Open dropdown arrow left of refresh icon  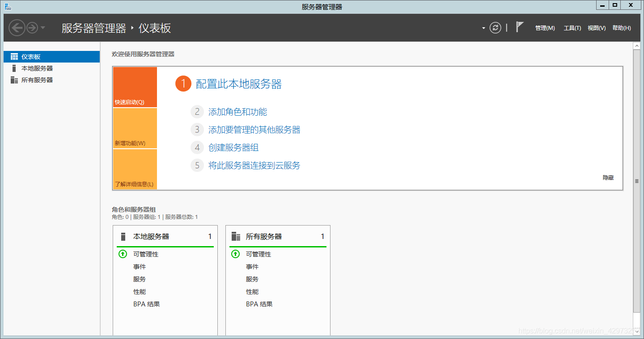483,28
